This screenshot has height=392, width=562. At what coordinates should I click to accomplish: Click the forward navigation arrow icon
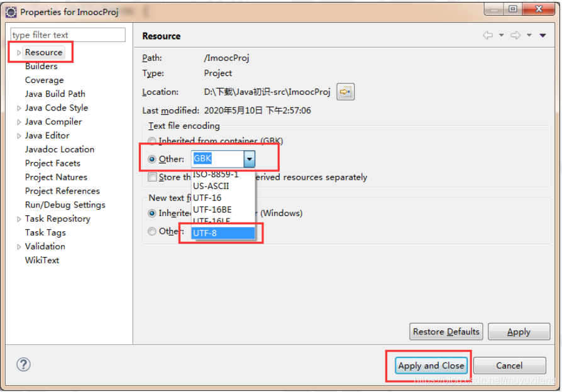point(514,36)
